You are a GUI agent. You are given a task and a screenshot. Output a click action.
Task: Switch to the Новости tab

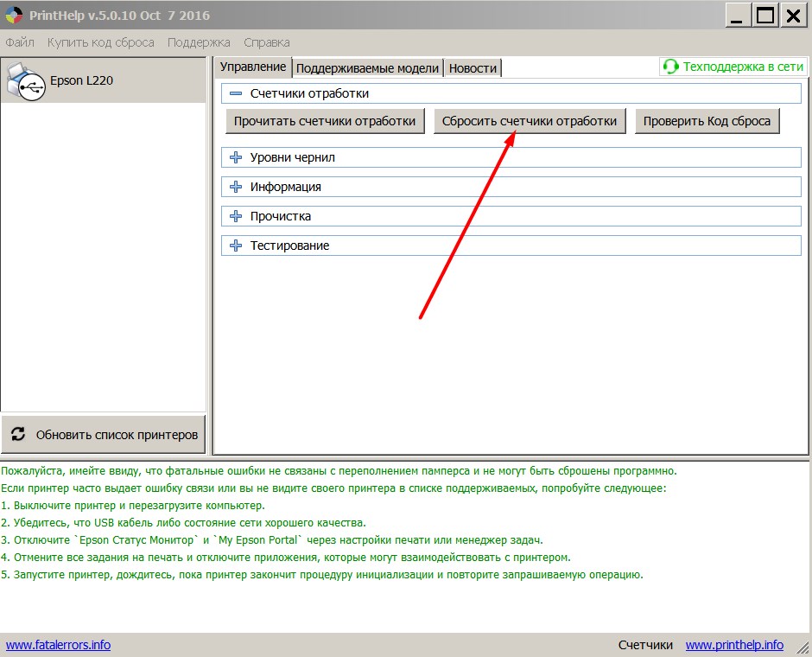[x=473, y=68]
